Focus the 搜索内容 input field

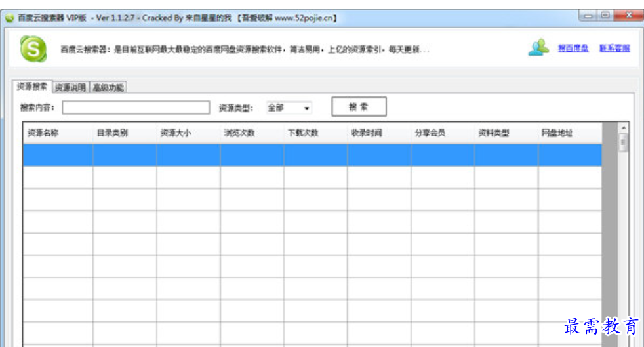[x=136, y=108]
